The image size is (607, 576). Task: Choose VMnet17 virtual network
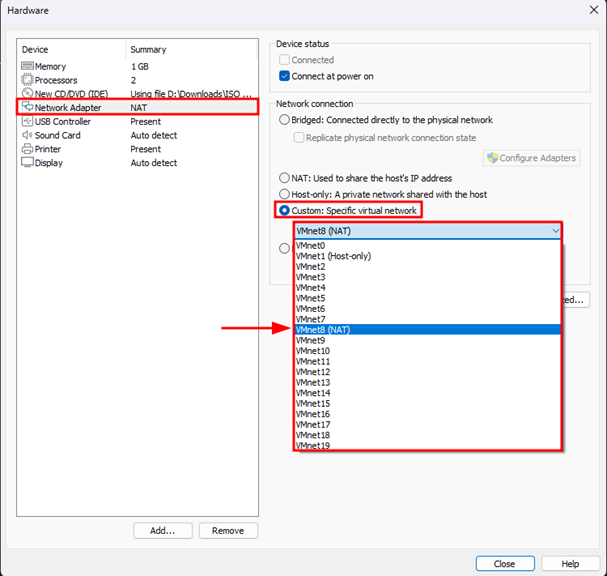[428, 424]
